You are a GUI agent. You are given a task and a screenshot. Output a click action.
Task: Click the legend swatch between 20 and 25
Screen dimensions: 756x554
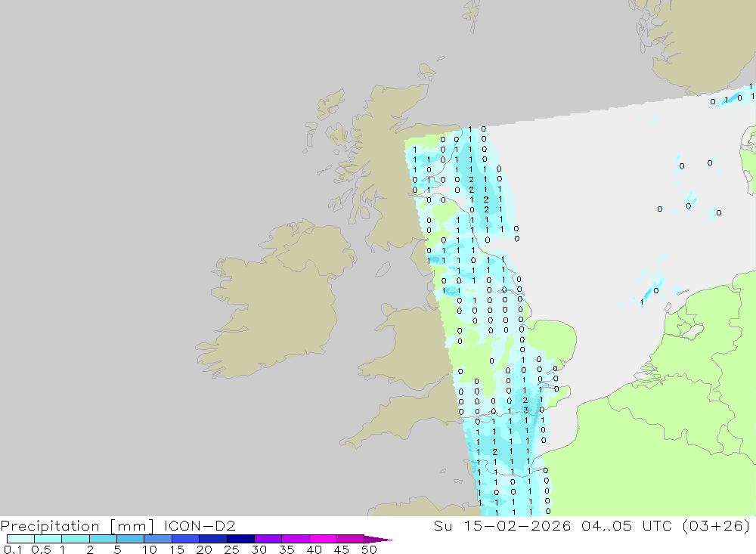[x=212, y=539]
